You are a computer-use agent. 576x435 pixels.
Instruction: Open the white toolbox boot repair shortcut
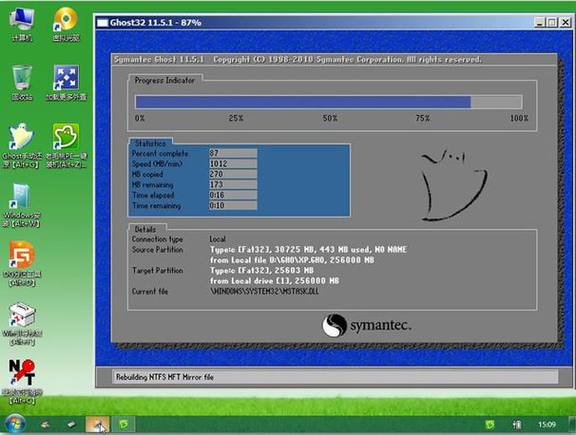(x=22, y=324)
